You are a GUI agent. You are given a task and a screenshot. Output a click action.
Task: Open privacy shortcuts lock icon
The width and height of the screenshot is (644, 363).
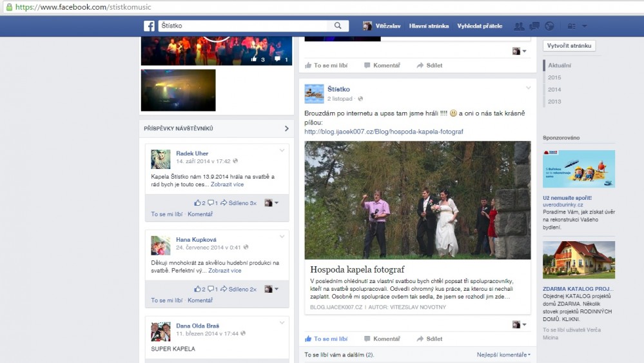coord(571,26)
